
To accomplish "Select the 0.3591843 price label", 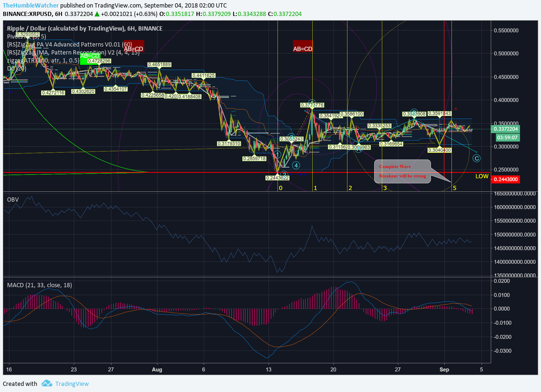I will tap(439, 113).
